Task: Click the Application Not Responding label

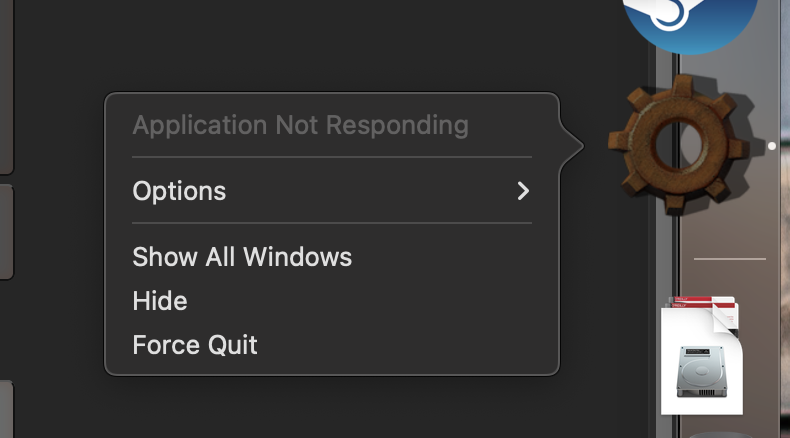Action: (x=300, y=125)
